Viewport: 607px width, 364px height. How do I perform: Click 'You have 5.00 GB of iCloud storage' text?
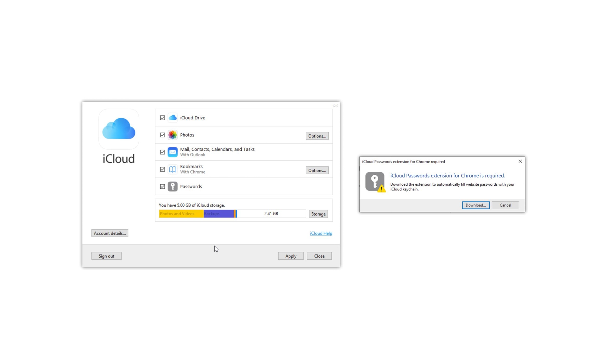tap(192, 205)
